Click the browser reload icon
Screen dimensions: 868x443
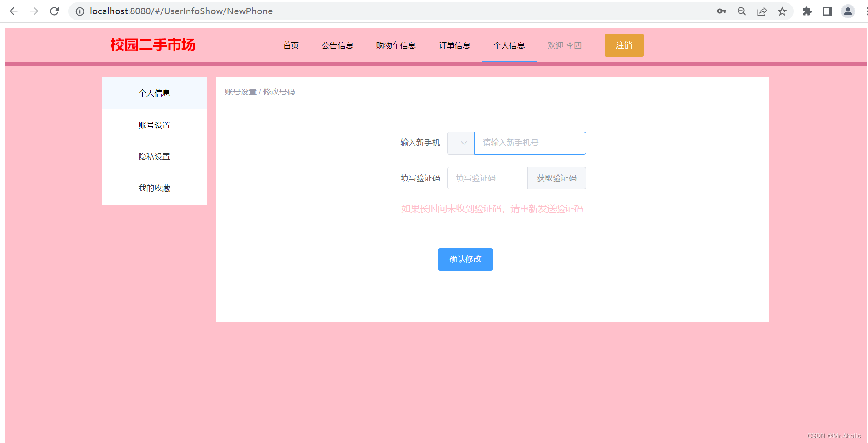click(x=54, y=11)
